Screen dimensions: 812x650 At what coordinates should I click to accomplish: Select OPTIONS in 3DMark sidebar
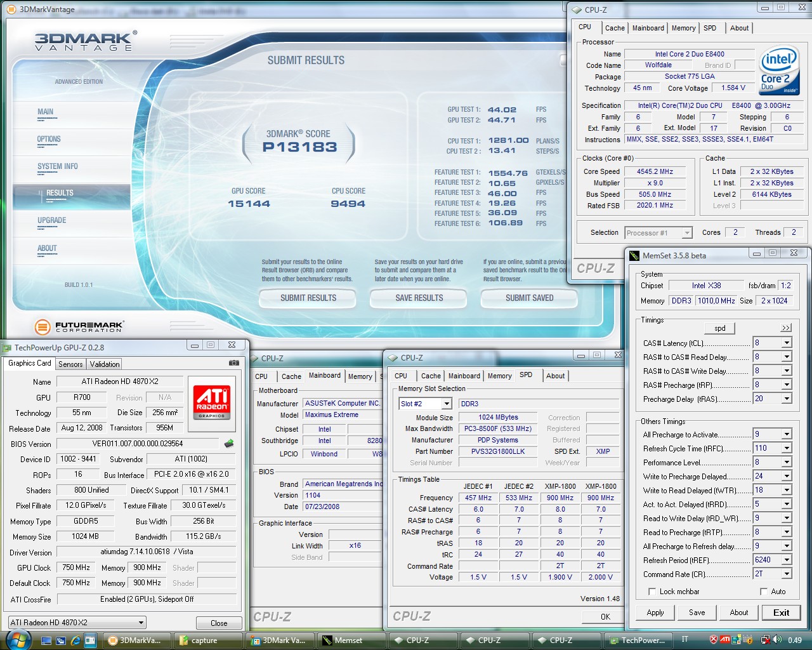pyautogui.click(x=49, y=139)
